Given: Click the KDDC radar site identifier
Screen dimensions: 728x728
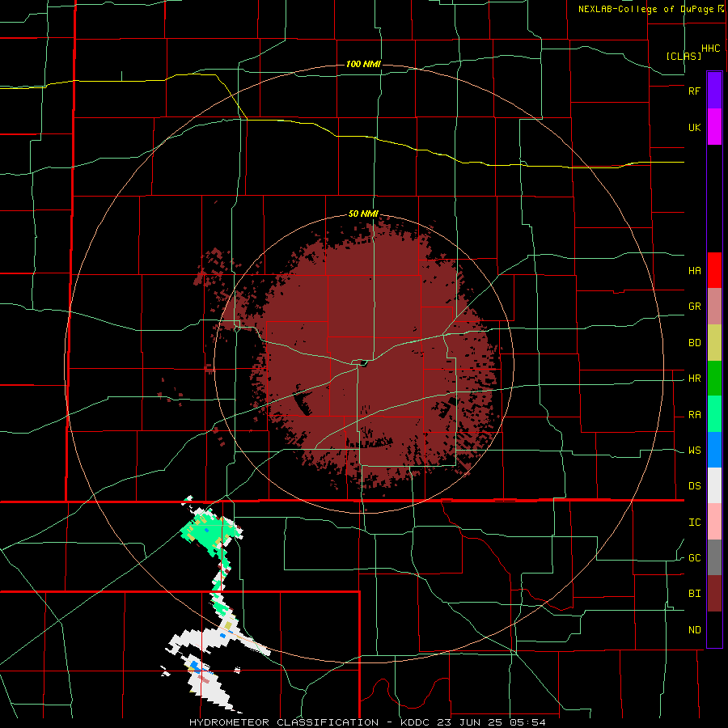Looking at the screenshot, I should click(417, 722).
